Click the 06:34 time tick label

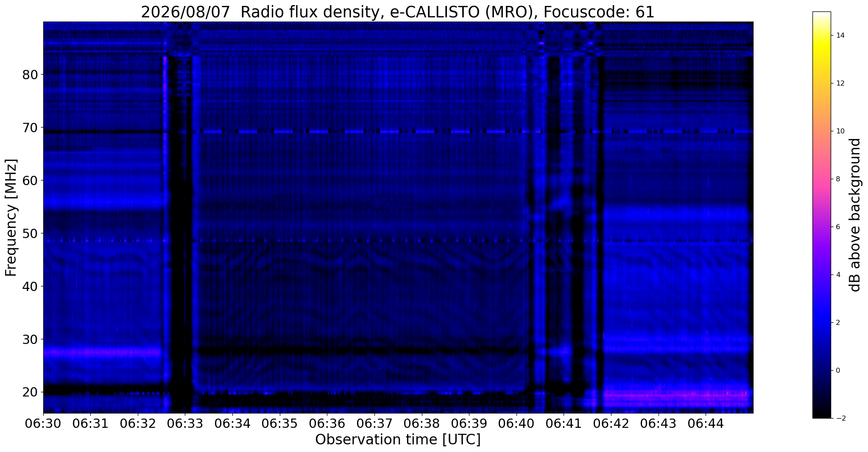[x=232, y=423]
